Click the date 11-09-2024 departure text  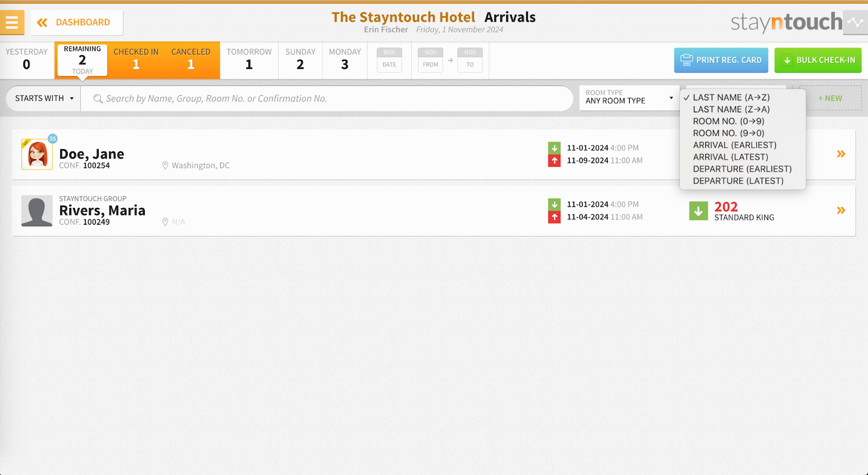(x=588, y=161)
